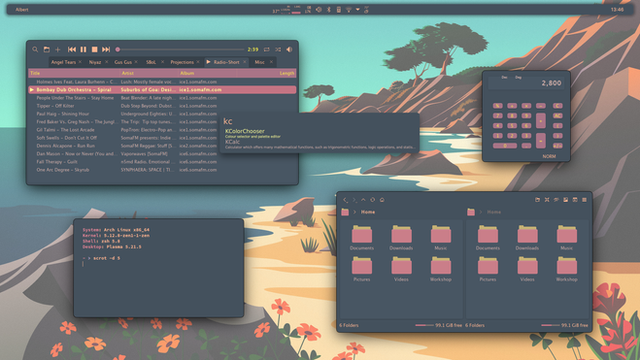640x360 pixels.
Task: Skip to the next track
Action: [106, 49]
